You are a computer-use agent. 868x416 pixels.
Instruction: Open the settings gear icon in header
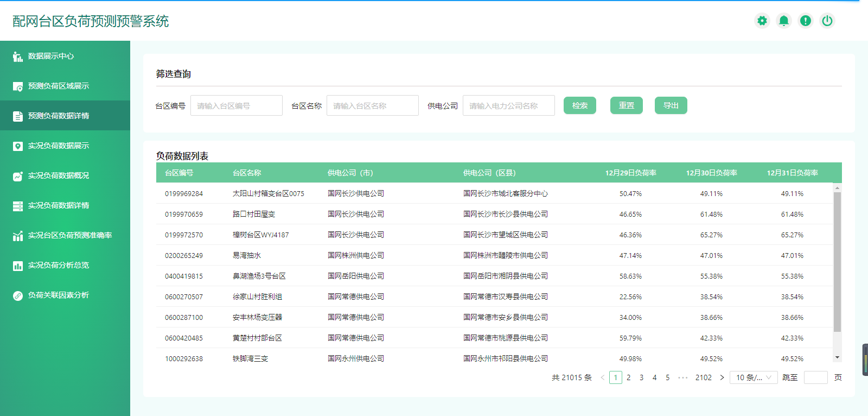(762, 21)
